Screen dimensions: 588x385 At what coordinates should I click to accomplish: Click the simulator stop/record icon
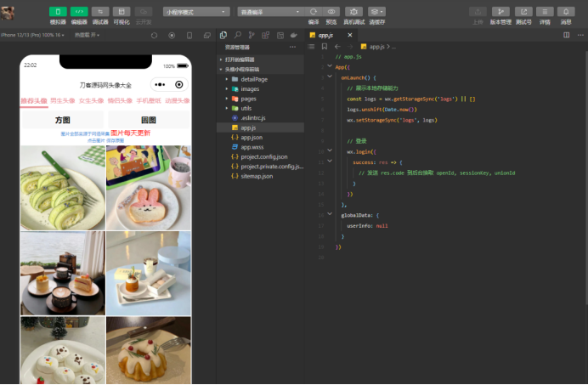point(172,36)
